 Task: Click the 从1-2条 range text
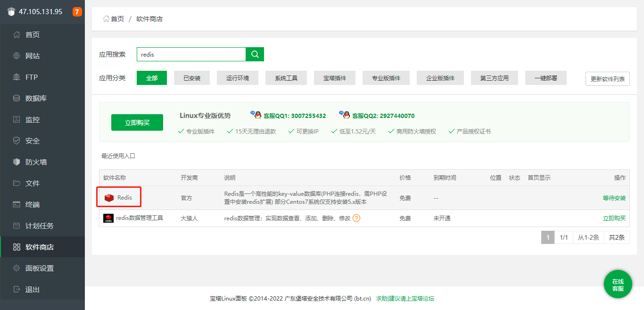coord(588,237)
